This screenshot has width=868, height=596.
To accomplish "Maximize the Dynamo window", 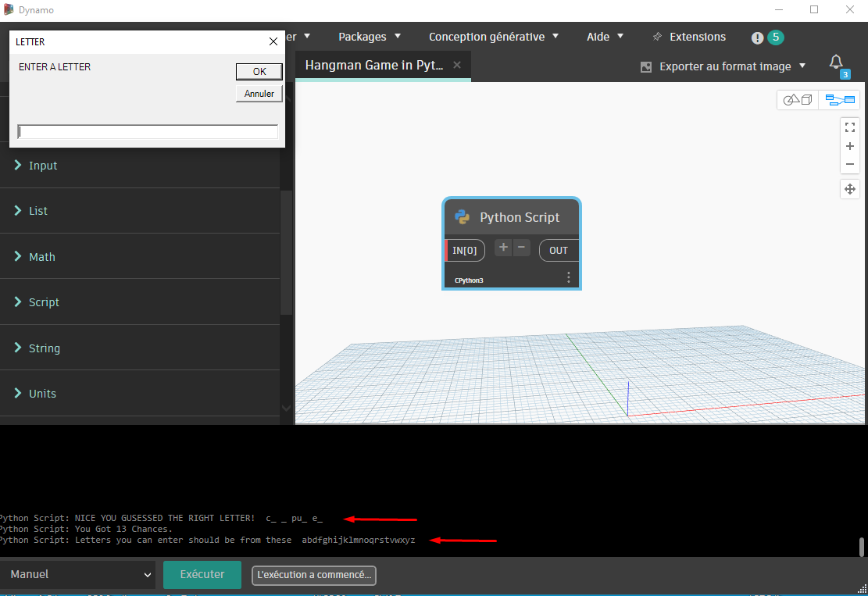I will (x=814, y=9).
